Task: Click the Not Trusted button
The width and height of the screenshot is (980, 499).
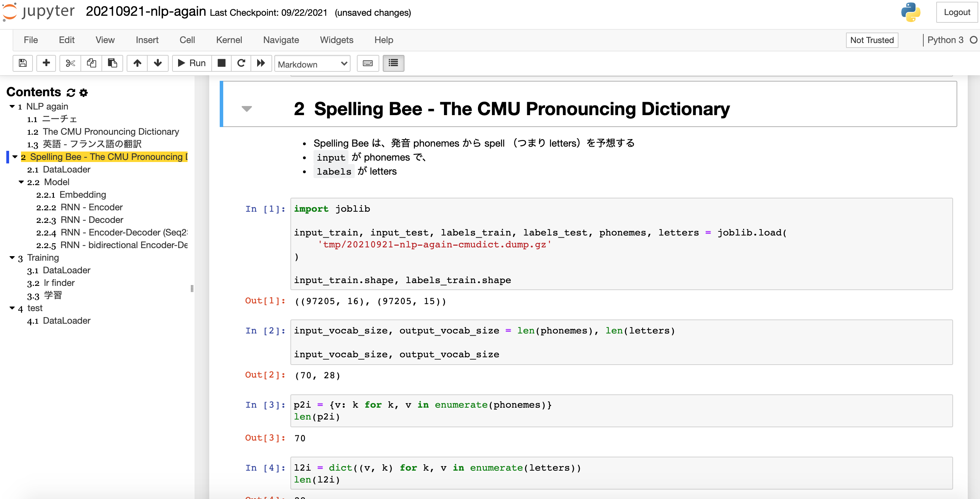Action: tap(872, 40)
